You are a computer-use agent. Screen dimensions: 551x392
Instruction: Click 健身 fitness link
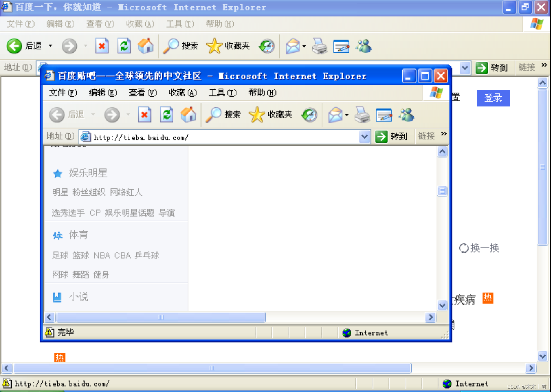coord(101,275)
